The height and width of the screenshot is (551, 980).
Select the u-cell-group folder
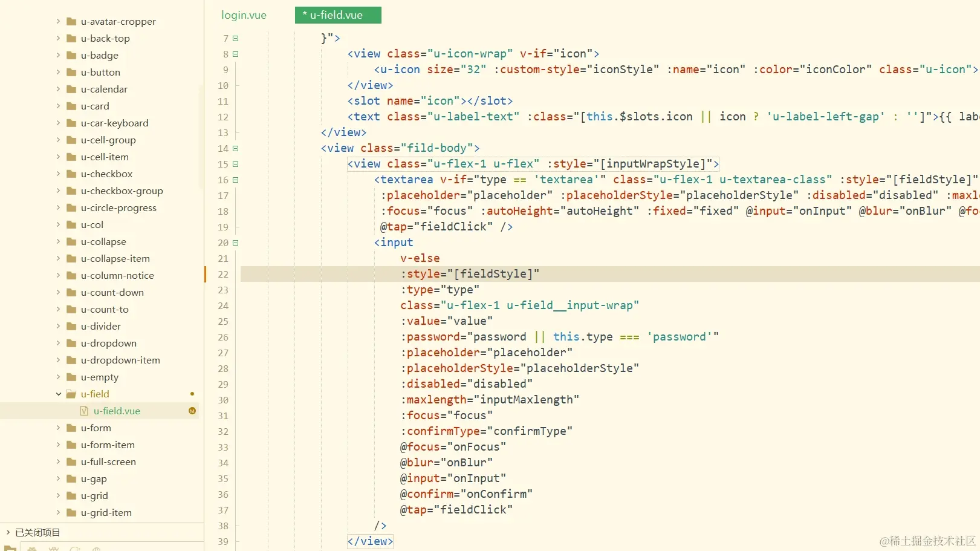coord(108,140)
